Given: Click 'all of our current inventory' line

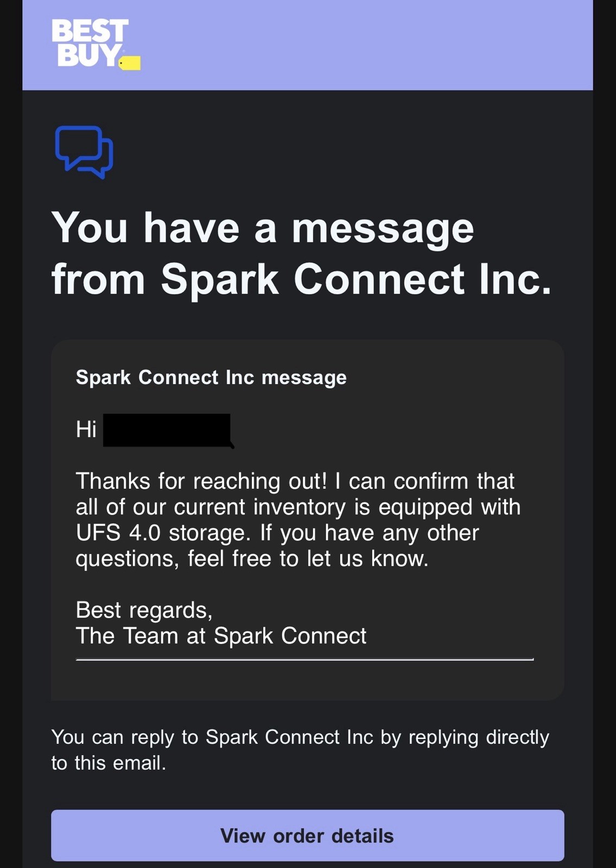Looking at the screenshot, I should click(211, 507).
